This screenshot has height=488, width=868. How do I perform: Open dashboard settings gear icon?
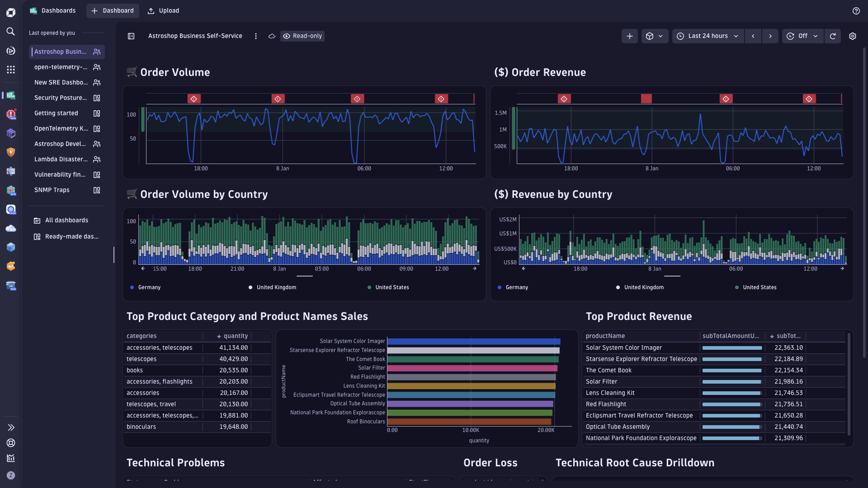click(853, 36)
